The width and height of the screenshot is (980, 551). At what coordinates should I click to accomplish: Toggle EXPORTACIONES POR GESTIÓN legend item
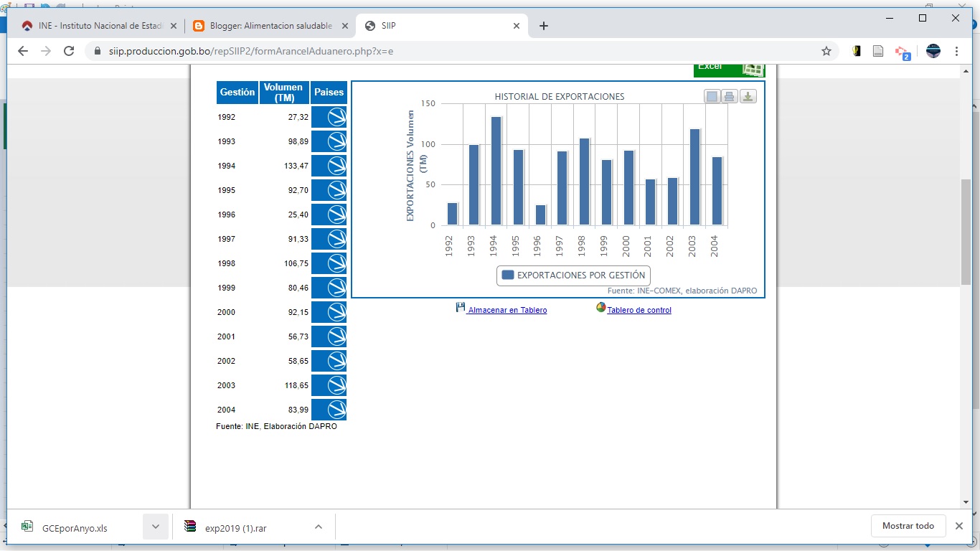pyautogui.click(x=574, y=275)
